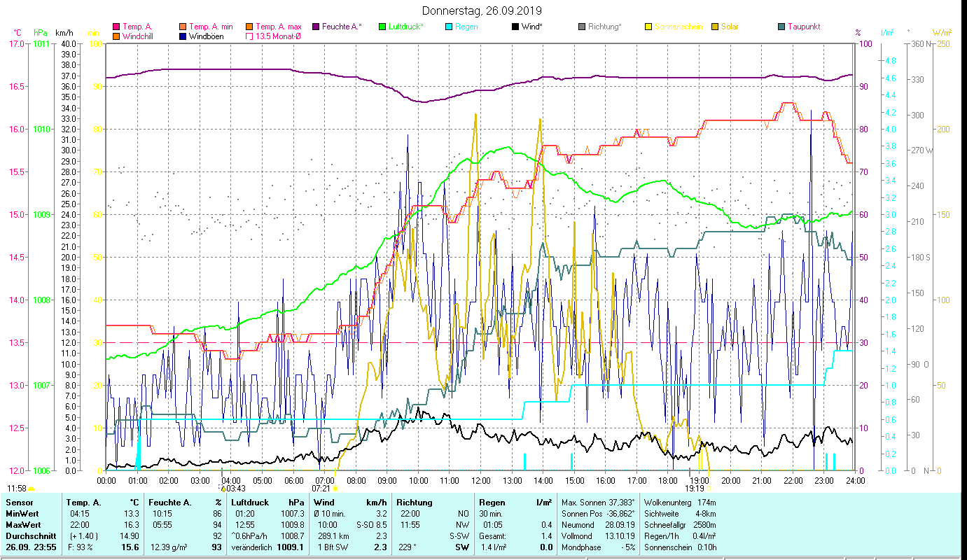The image size is (967, 560).
Task: Click the current pressure value 1009.1
Action: (291, 547)
